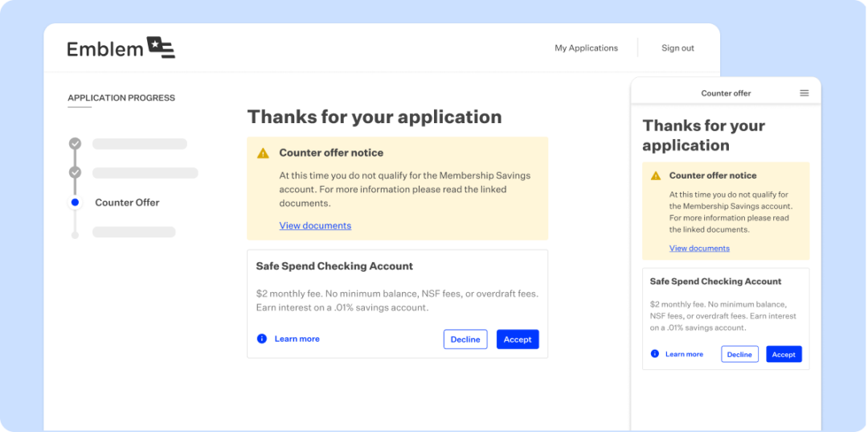
Task: Open View documents link in the desktop notice
Action: pos(315,226)
